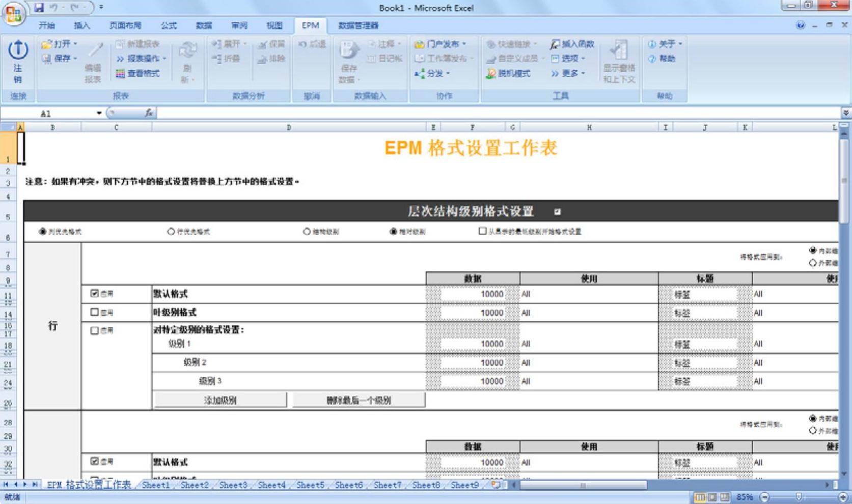Open the Name Box dropdown arrow
This screenshot has height=504, width=852.
99,113
